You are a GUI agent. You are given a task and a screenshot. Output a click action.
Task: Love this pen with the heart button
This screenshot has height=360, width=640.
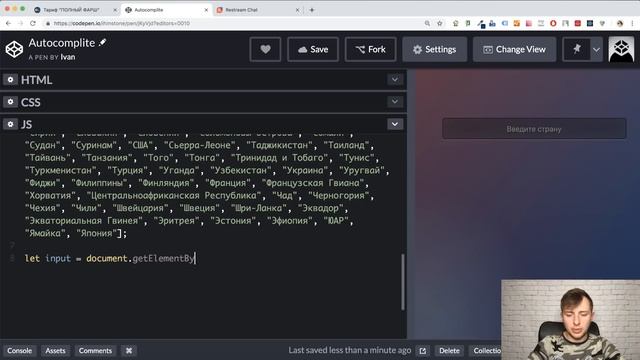point(265,49)
